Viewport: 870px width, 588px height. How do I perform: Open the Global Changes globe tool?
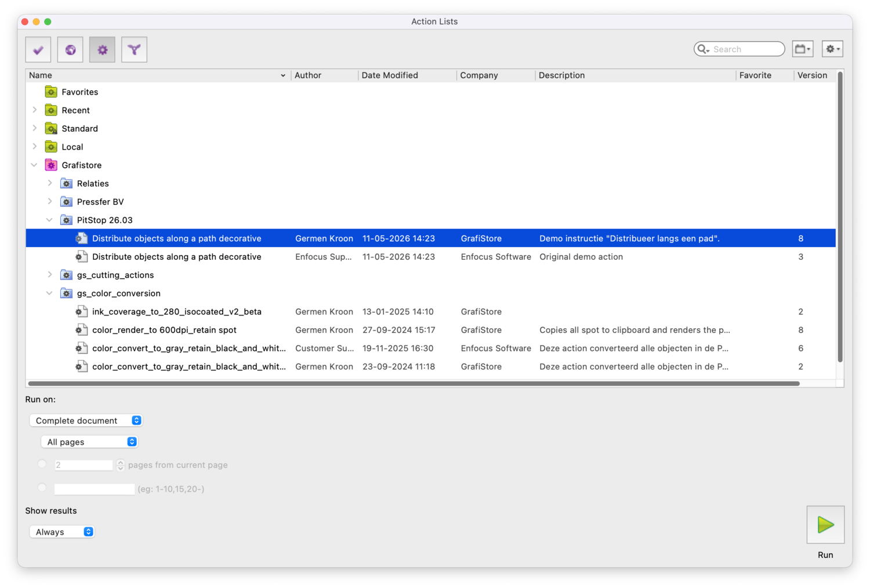tap(70, 50)
